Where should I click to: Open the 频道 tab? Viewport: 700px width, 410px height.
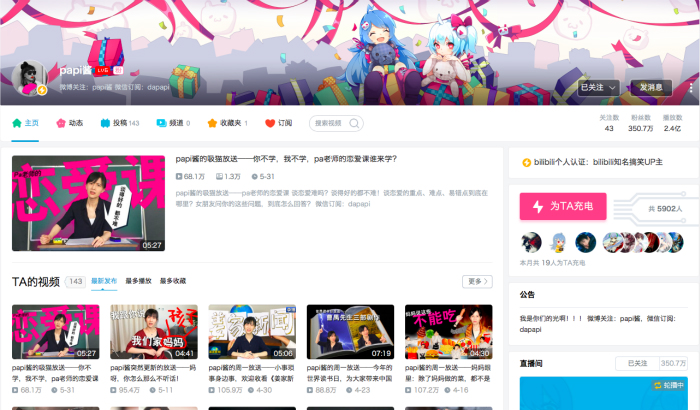173,123
